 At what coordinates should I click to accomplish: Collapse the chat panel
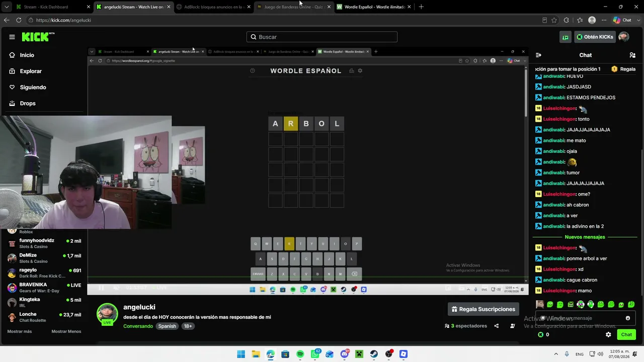coord(538,55)
